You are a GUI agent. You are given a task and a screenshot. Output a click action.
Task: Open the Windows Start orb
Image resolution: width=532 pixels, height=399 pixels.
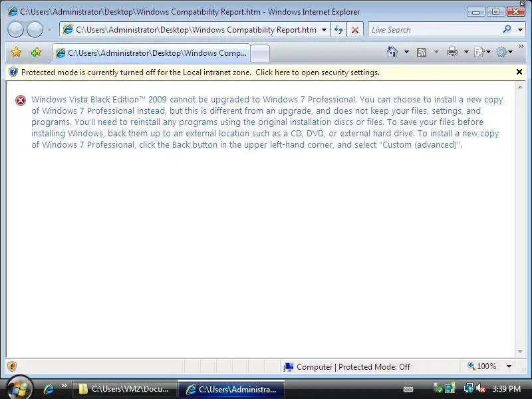click(x=19, y=388)
